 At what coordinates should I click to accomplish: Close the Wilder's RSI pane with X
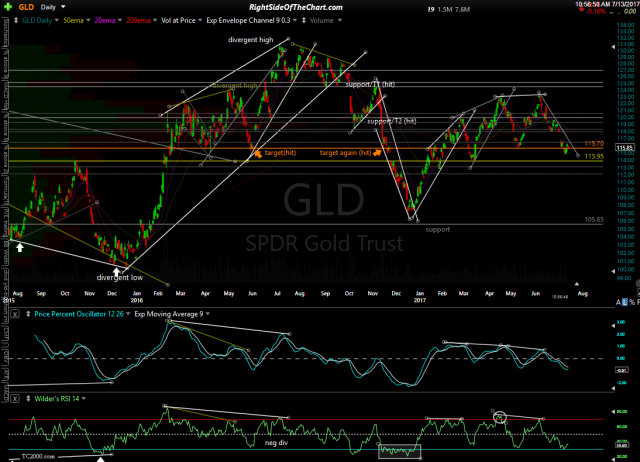point(15,399)
